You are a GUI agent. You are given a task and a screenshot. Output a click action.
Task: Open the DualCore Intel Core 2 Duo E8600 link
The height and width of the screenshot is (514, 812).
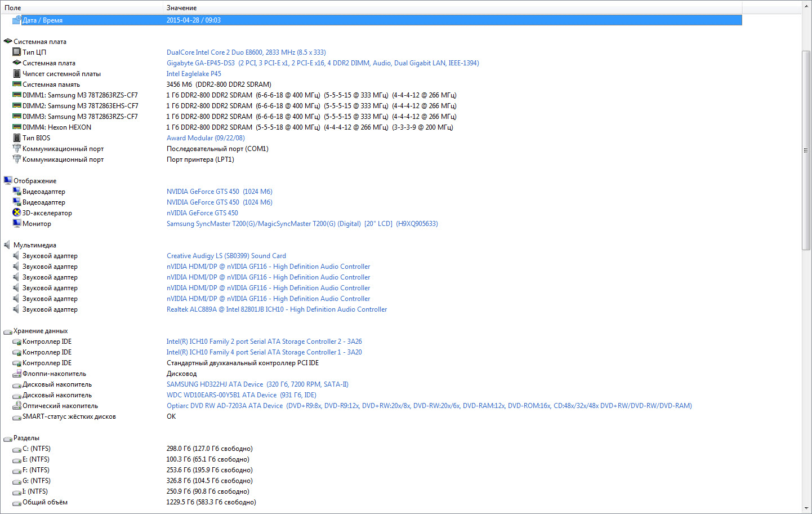pyautogui.click(x=246, y=52)
